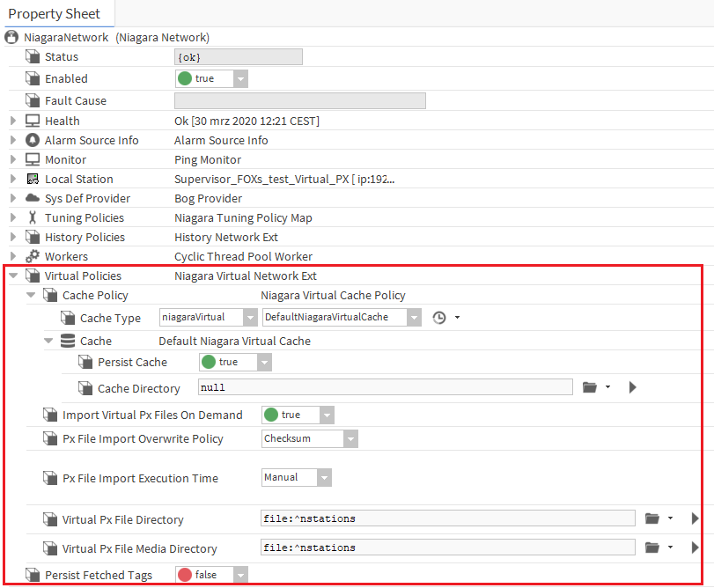This screenshot has width=714, height=588.
Task: Click the clock icon beside Cache Type
Action: (439, 317)
